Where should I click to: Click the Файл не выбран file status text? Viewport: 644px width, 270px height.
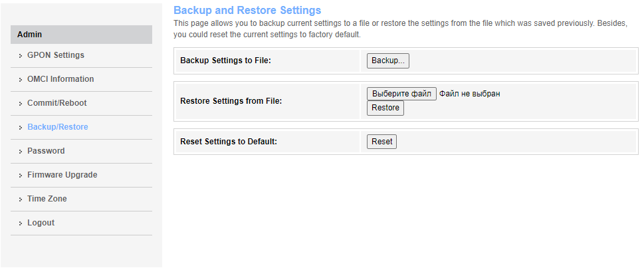pos(469,94)
